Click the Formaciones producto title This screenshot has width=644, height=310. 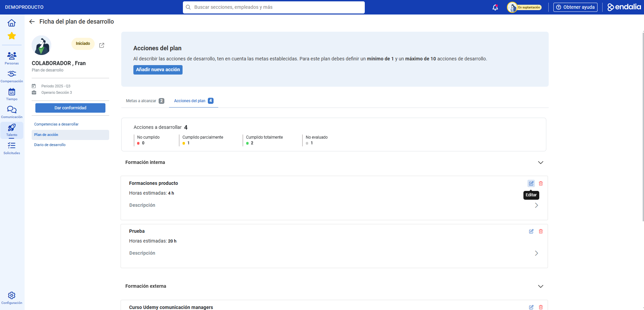(x=154, y=184)
